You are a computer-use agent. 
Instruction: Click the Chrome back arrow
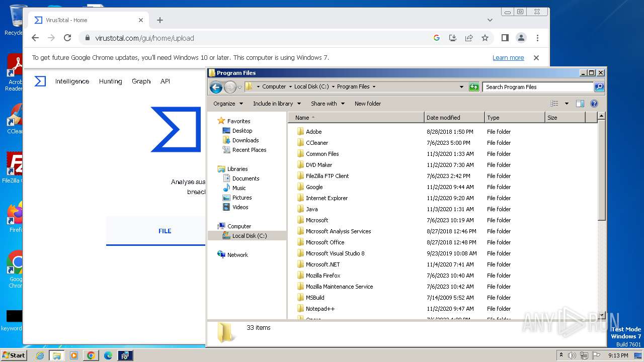[35, 38]
